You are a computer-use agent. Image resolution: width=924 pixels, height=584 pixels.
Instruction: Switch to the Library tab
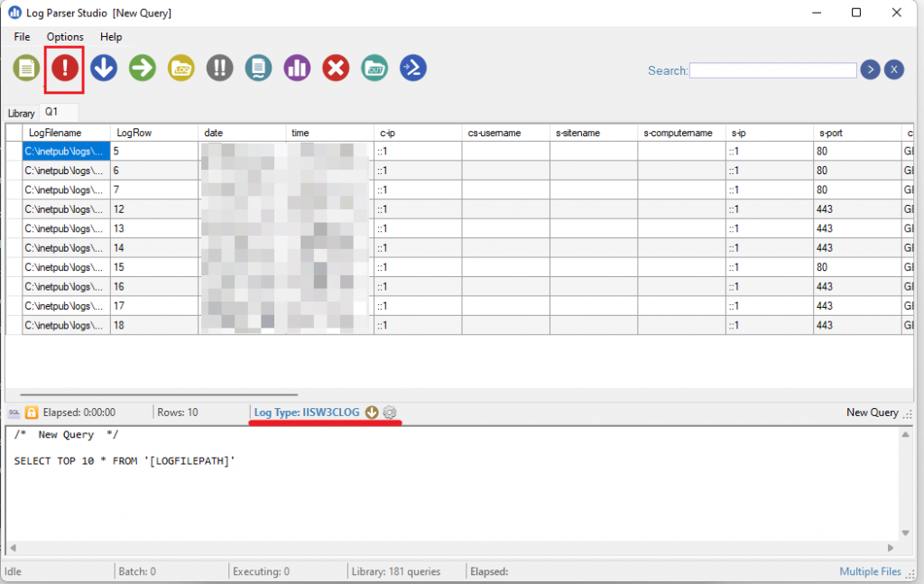22,113
